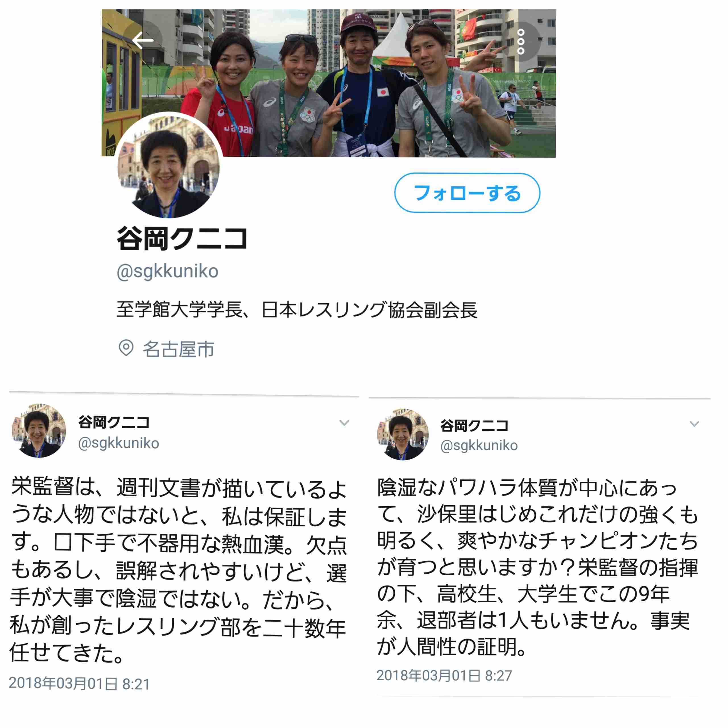Expand the chevron menu on 8:21 tweet

(x=344, y=423)
